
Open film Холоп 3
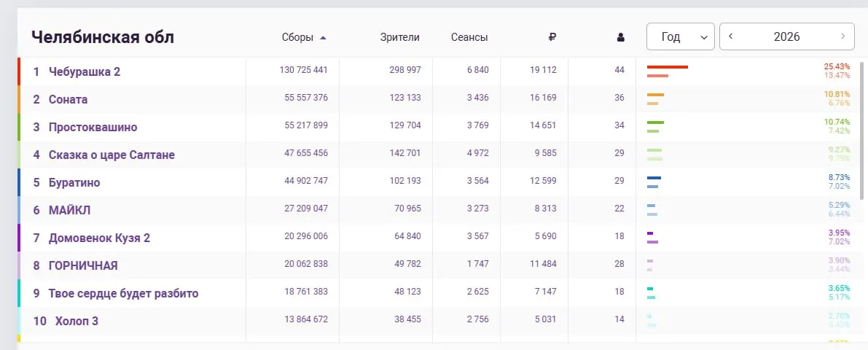(77, 321)
